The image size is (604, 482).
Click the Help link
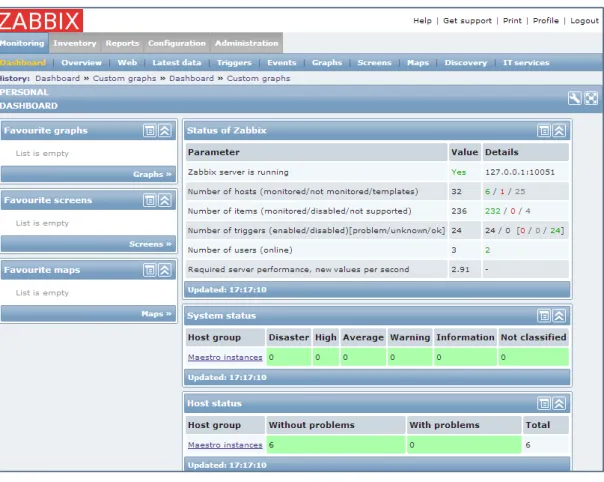422,20
